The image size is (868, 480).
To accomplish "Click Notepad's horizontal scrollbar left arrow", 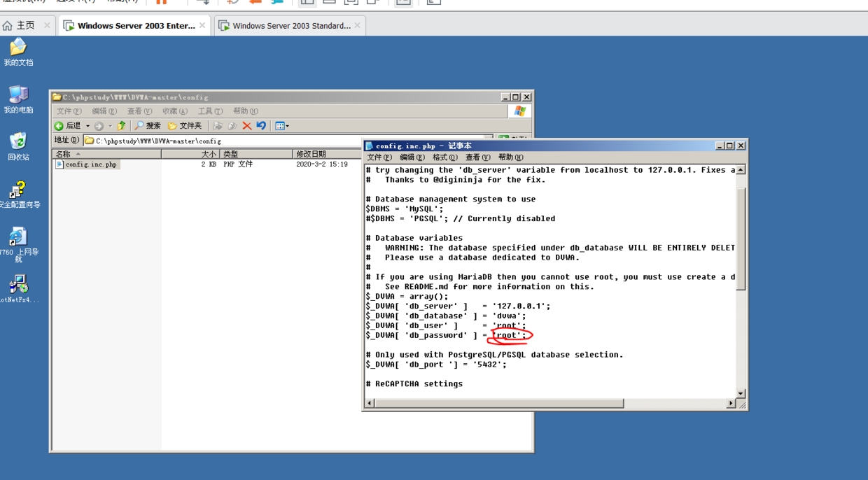I will [370, 404].
